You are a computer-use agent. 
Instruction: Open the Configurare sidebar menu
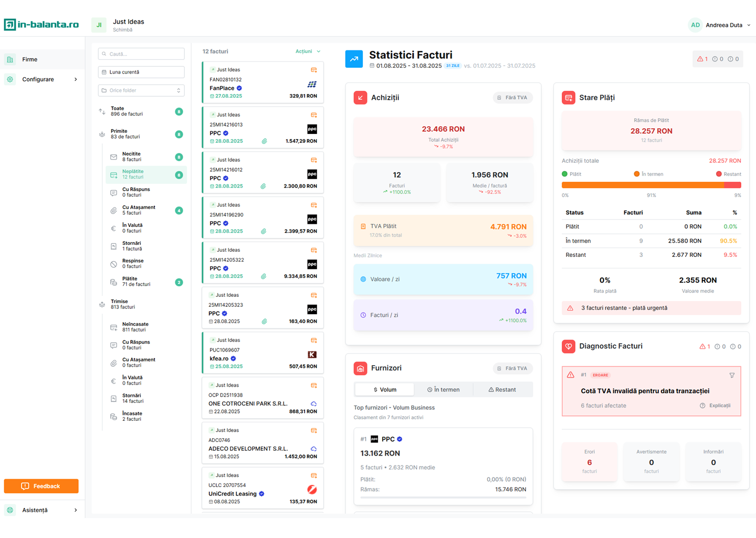click(43, 79)
